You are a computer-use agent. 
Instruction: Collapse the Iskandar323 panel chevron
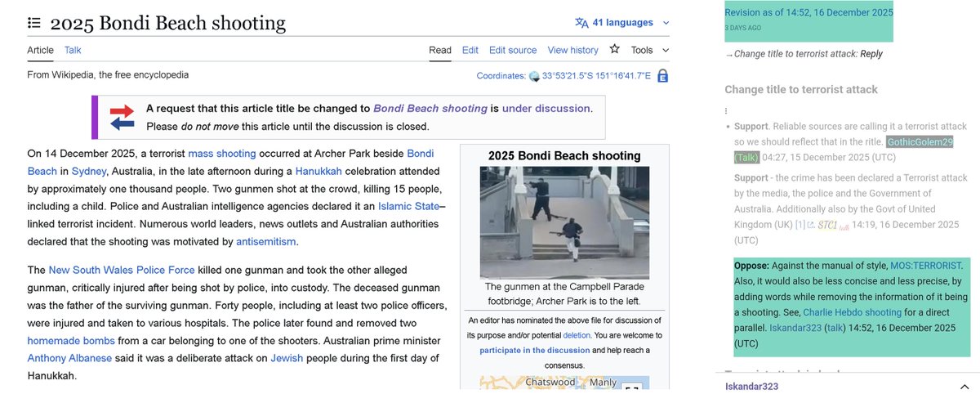pyautogui.click(x=964, y=387)
